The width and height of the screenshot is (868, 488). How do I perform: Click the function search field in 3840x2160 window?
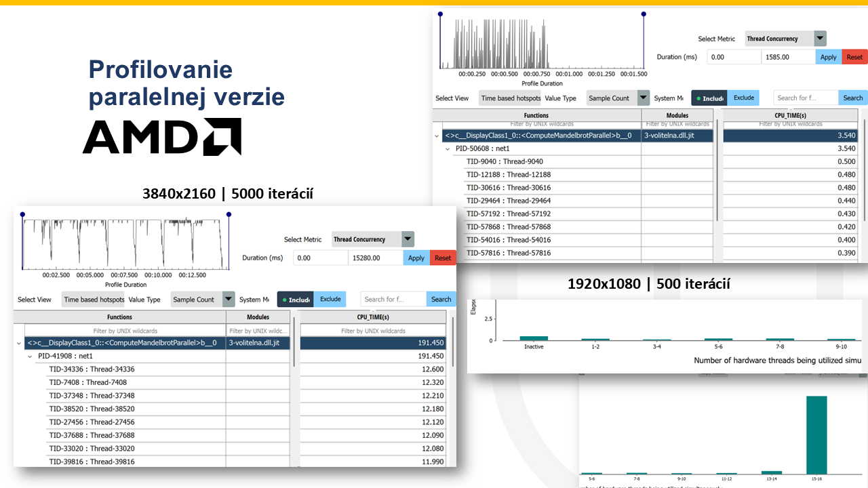393,299
